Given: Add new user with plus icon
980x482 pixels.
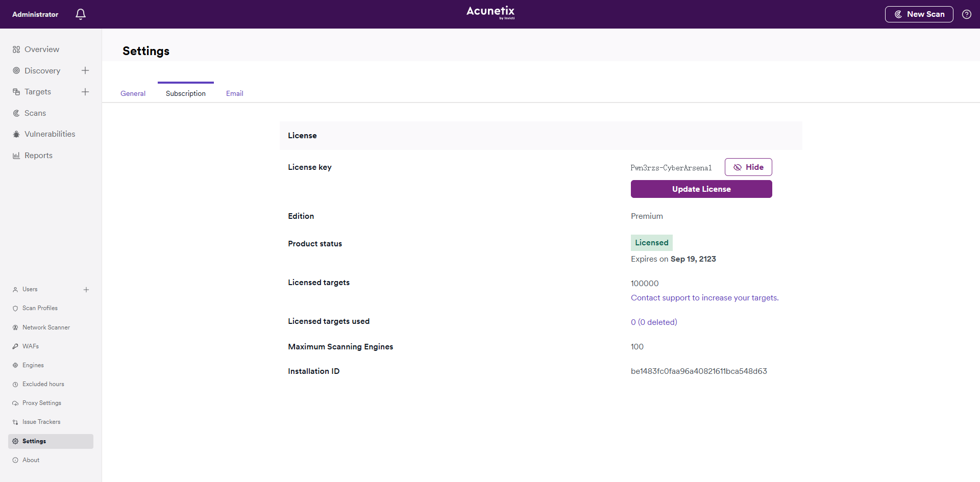Looking at the screenshot, I should 86,290.
